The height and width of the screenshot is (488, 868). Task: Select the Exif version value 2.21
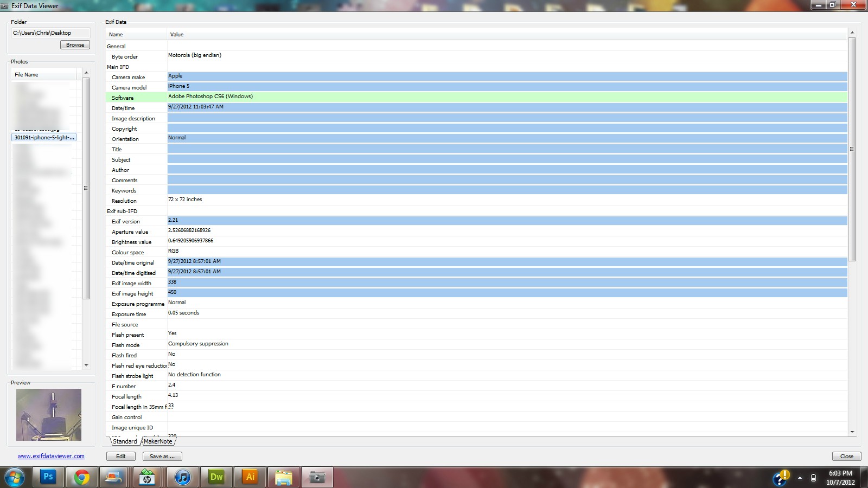pos(173,220)
